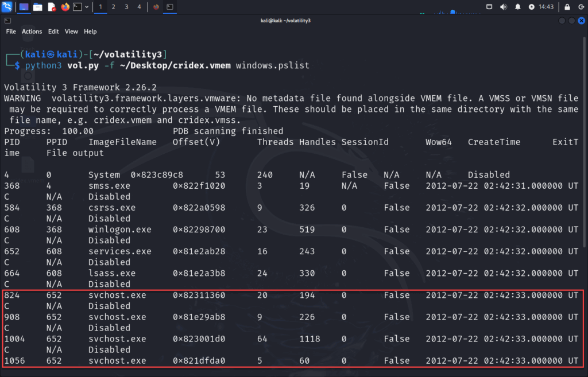Open the file manager from the panel
Screen dimensions: 588x377
coord(37,7)
